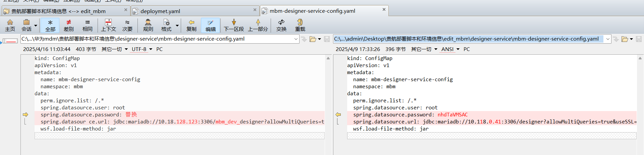Toggle the 差别 (Differences) display filter
644x155 pixels.
tap(68, 25)
